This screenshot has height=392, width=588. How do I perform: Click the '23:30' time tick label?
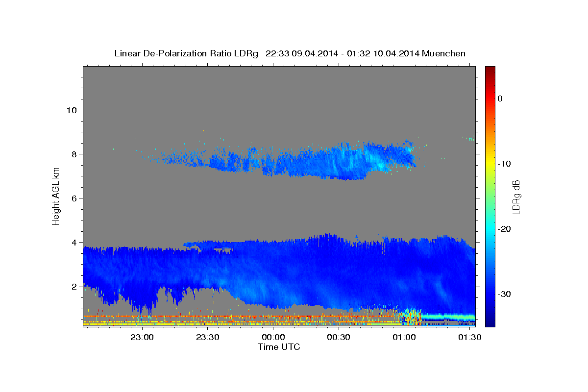point(207,338)
